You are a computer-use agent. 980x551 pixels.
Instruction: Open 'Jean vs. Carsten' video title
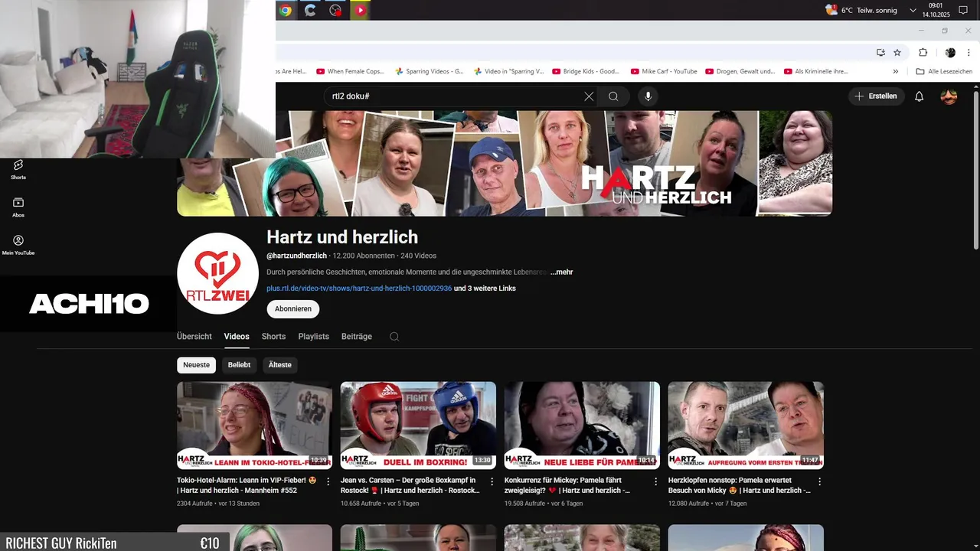pos(410,485)
